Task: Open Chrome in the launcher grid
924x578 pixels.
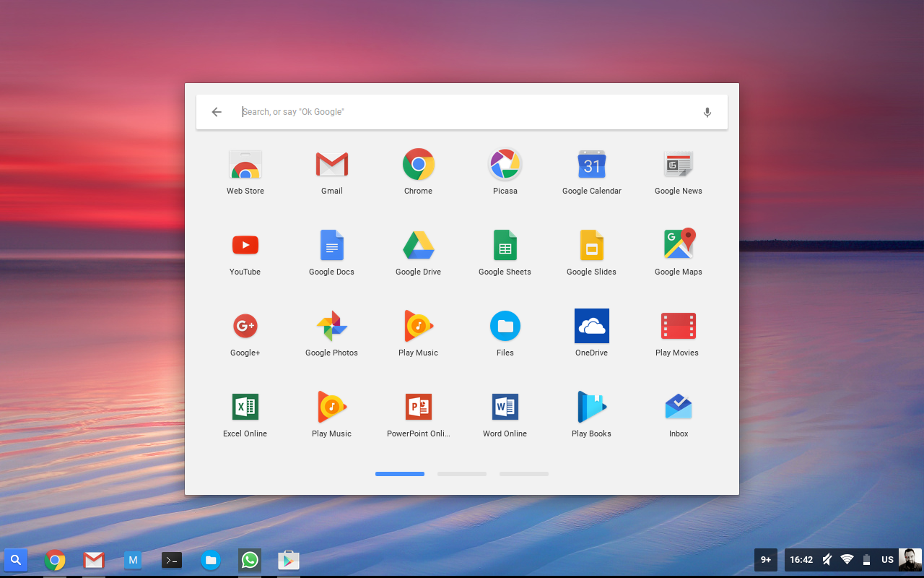Action: click(419, 172)
